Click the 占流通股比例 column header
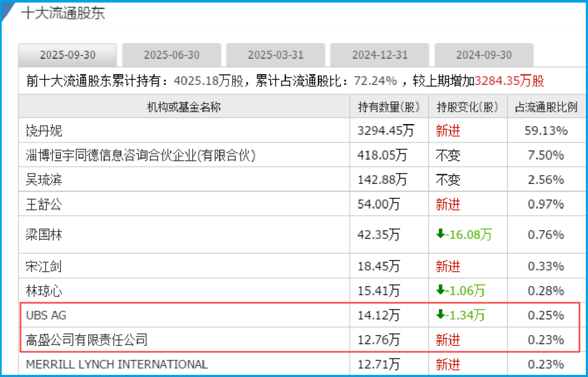The width and height of the screenshot is (588, 377). 546,107
